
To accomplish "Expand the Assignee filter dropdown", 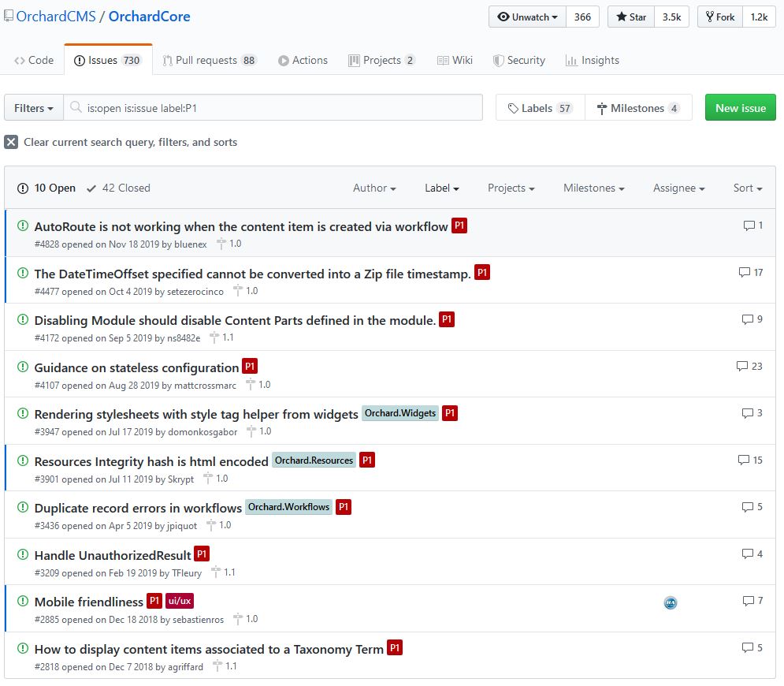I will coord(678,188).
